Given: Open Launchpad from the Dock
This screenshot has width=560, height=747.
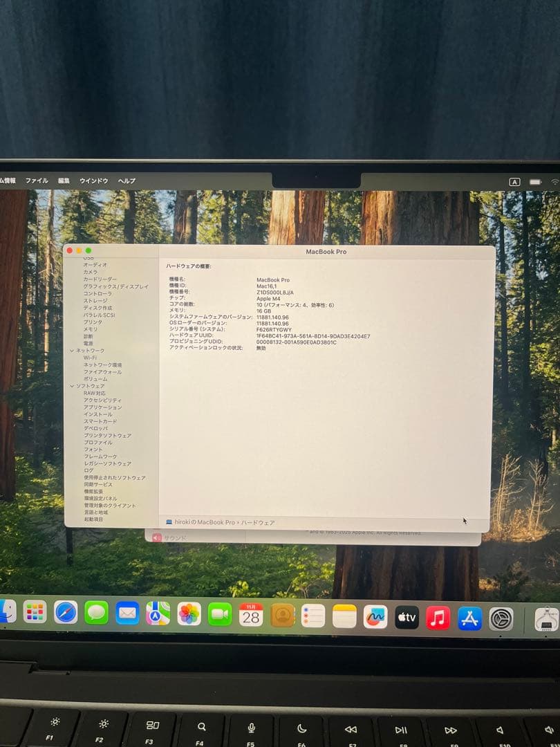Looking at the screenshot, I should pyautogui.click(x=35, y=611).
